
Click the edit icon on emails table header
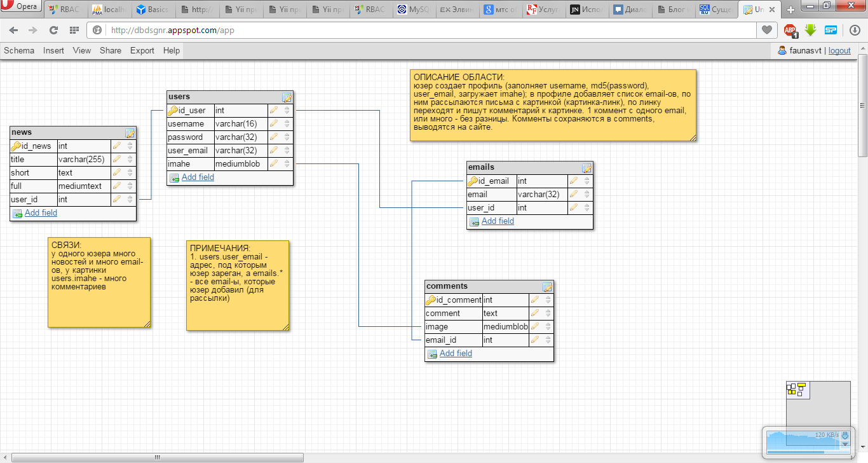(587, 168)
